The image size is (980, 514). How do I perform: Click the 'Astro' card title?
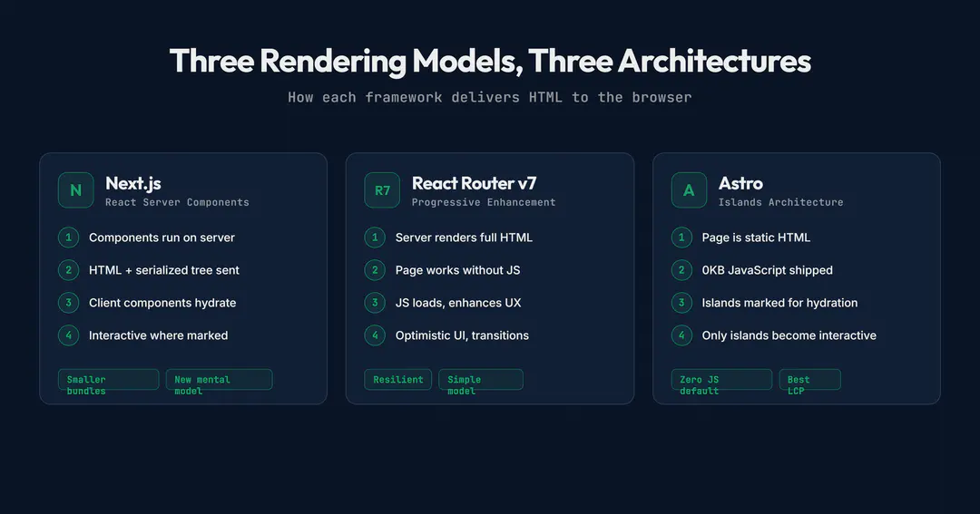click(x=740, y=183)
